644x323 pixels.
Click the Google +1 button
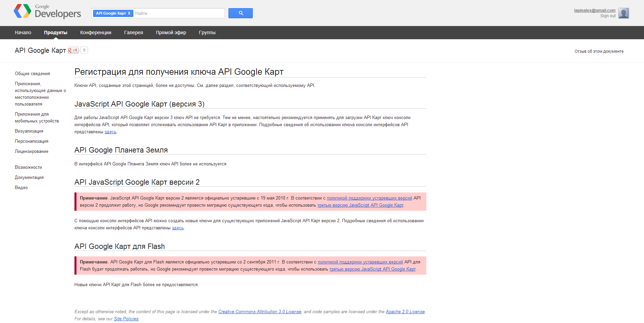click(73, 50)
